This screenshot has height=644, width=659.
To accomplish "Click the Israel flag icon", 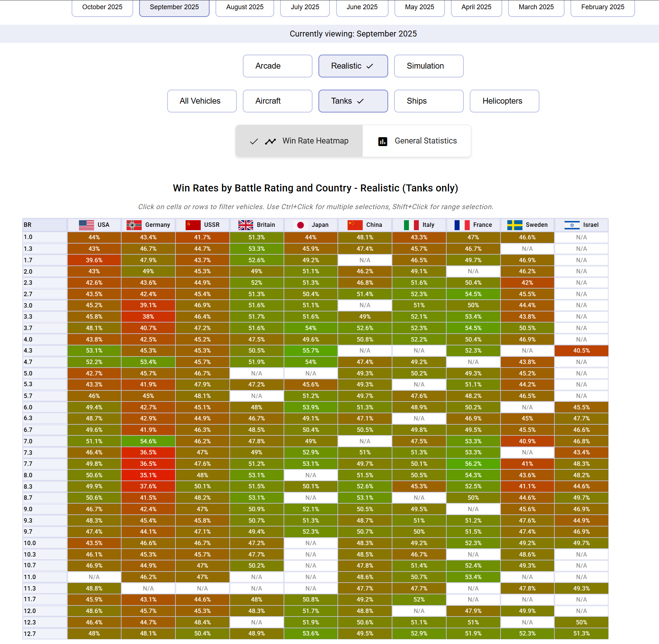I will pos(572,225).
